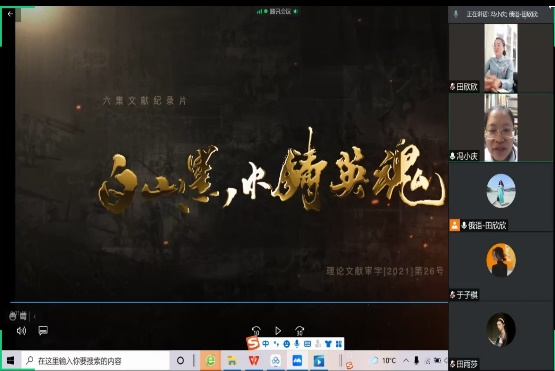
Task: Open Sogou emoji face panel
Action: [x=286, y=343]
